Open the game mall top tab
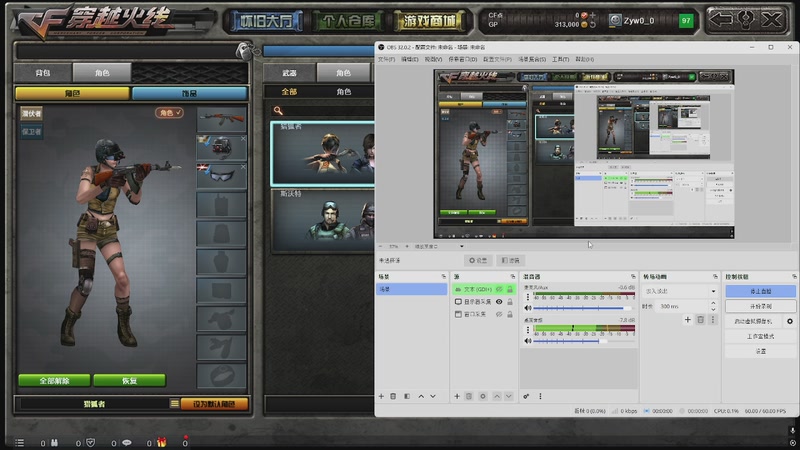The height and width of the screenshot is (450, 800). pos(429,21)
